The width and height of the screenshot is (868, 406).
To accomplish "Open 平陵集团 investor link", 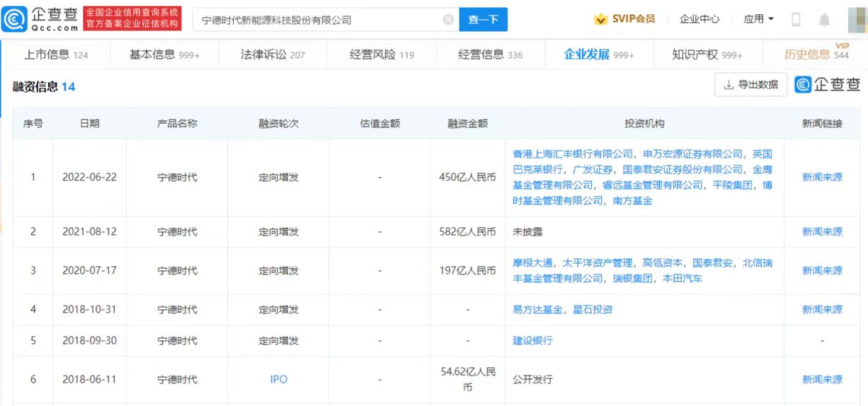I will tap(733, 185).
